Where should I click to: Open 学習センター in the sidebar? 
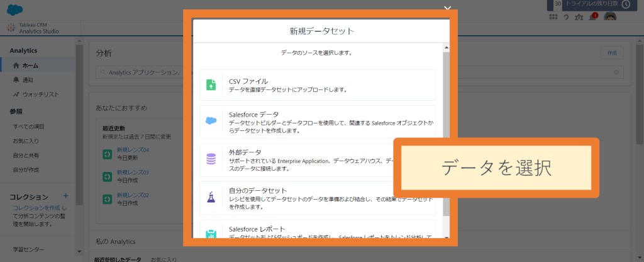click(28, 249)
